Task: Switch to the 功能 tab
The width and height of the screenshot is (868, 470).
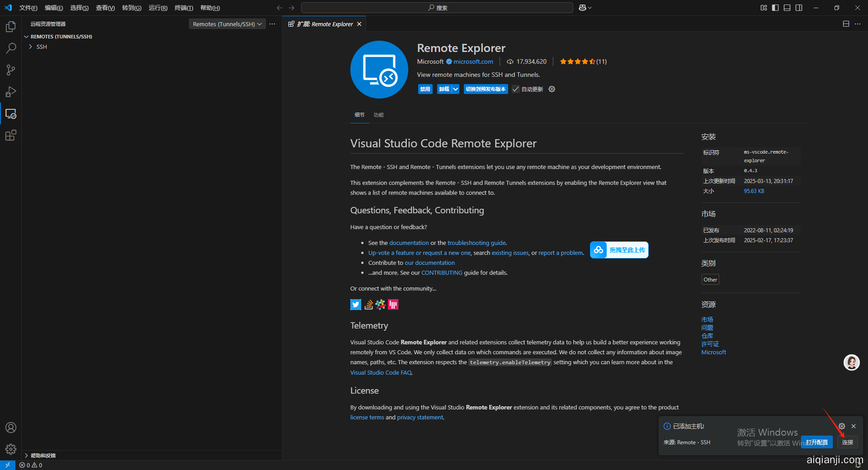Action: [378, 115]
